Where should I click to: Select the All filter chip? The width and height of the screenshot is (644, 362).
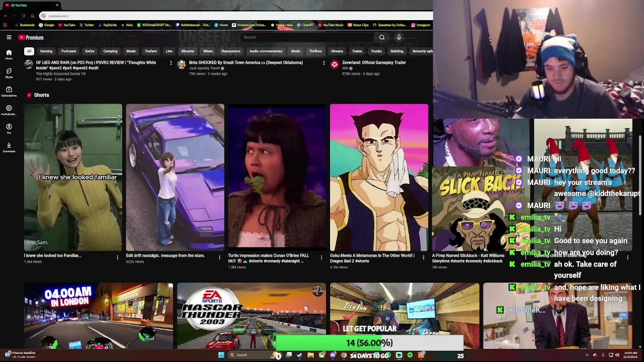29,51
